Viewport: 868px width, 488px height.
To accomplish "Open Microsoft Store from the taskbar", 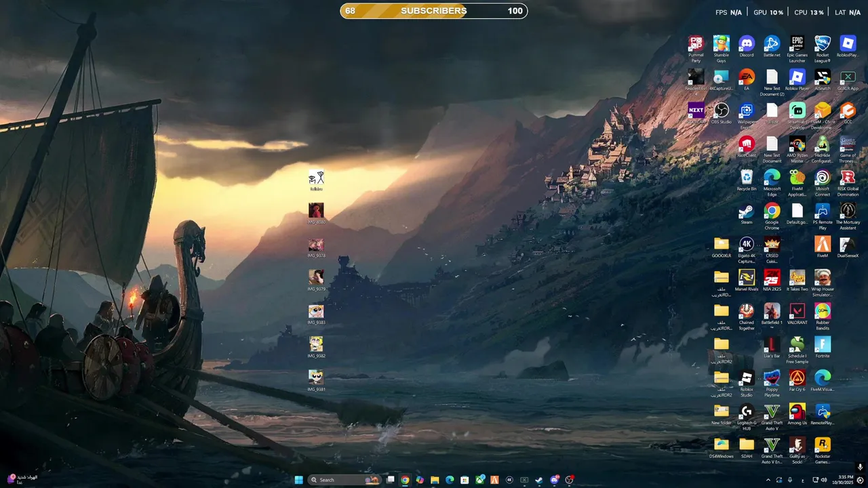I will coord(465,480).
